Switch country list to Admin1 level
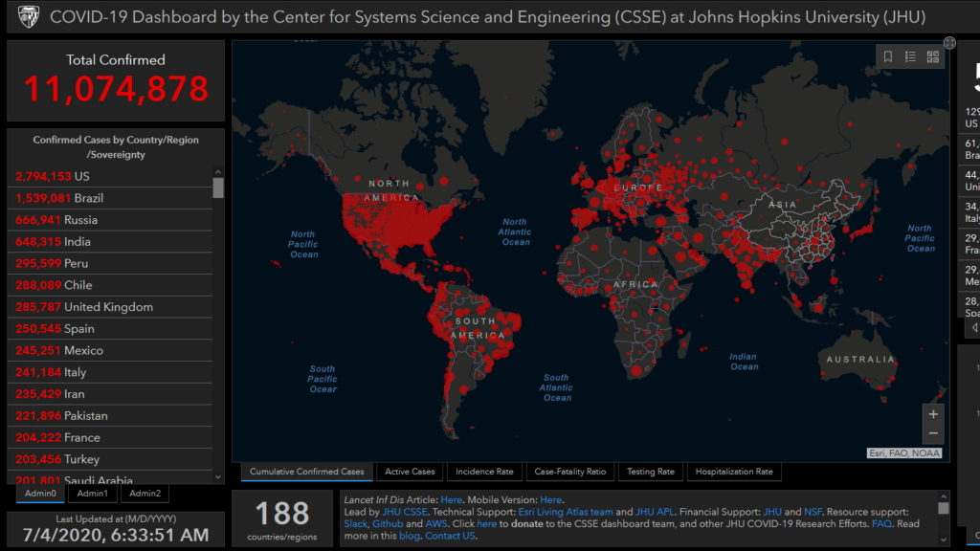Viewport: 980px width, 551px height. pos(93,494)
